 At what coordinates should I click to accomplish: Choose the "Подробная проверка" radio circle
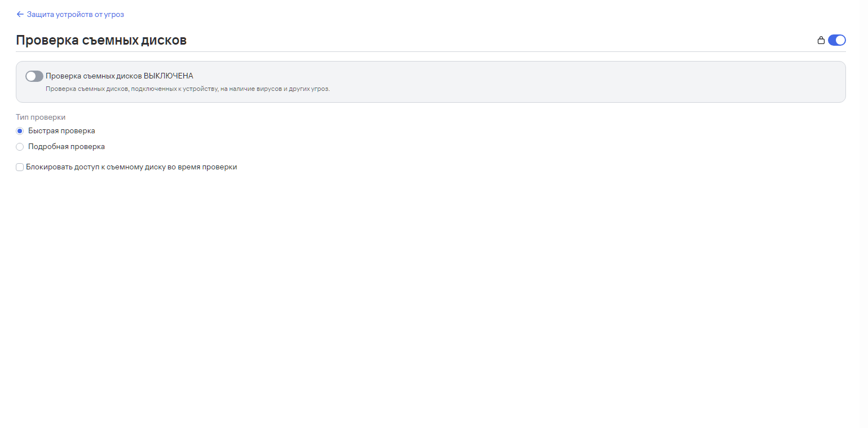pyautogui.click(x=20, y=147)
